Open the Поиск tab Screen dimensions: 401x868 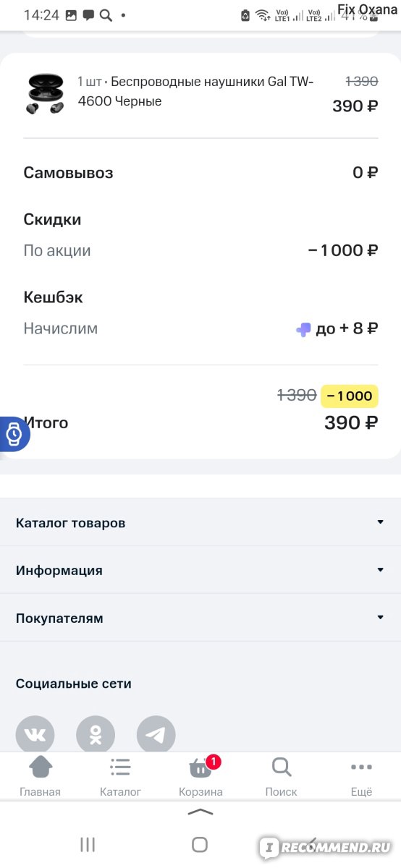pyautogui.click(x=281, y=776)
